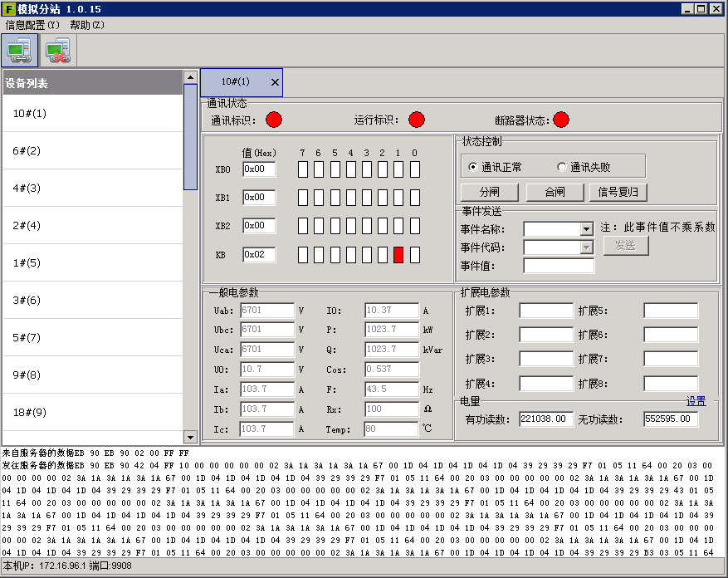The image size is (728, 578).
Task: Select device 4#(3) in the list
Action: [93, 189]
